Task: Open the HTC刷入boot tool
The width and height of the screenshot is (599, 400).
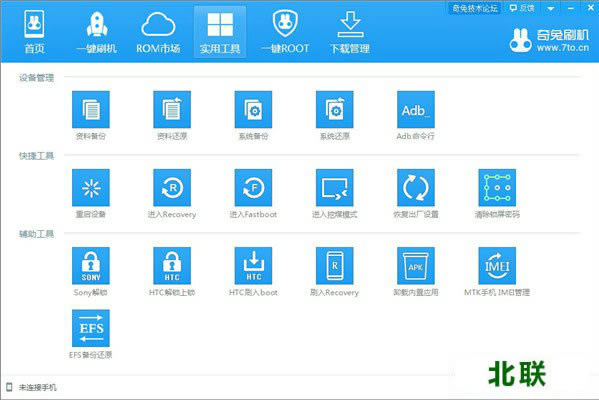Action: pyautogui.click(x=253, y=266)
